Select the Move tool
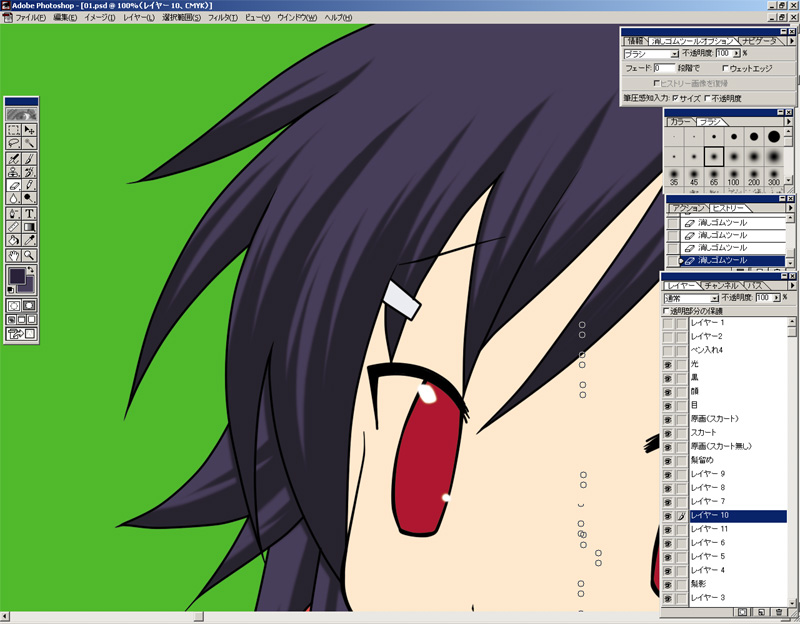Screen dimensions: 800x624 click(x=29, y=130)
